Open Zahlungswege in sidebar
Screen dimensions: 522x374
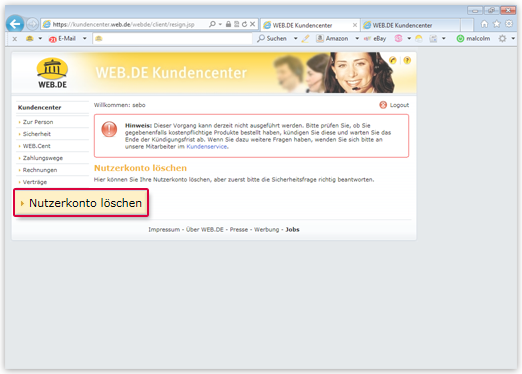tap(43, 158)
